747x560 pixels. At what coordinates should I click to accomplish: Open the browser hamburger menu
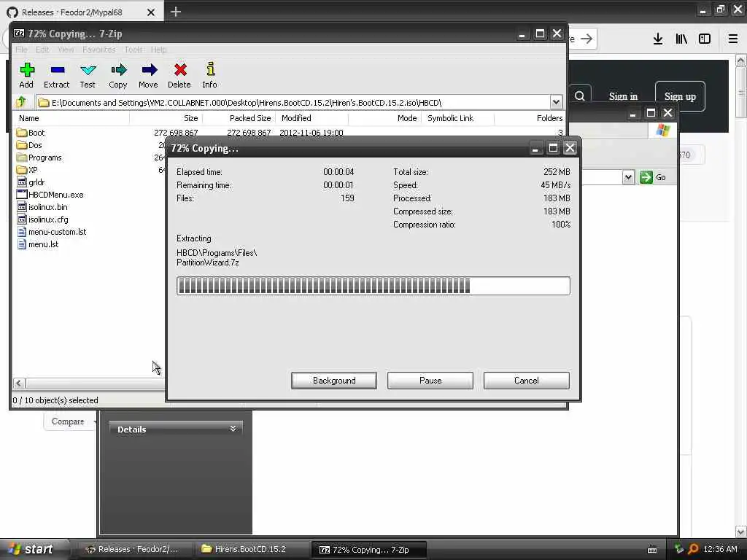733,39
